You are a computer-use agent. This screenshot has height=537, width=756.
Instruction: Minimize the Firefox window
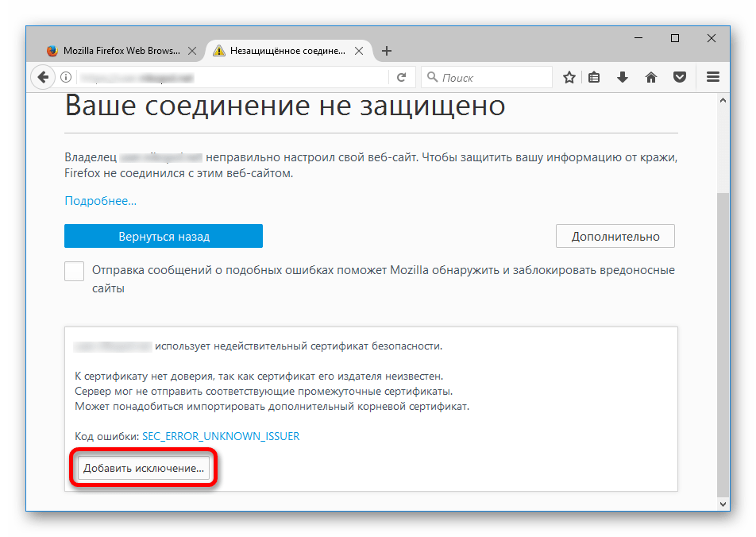[638, 38]
